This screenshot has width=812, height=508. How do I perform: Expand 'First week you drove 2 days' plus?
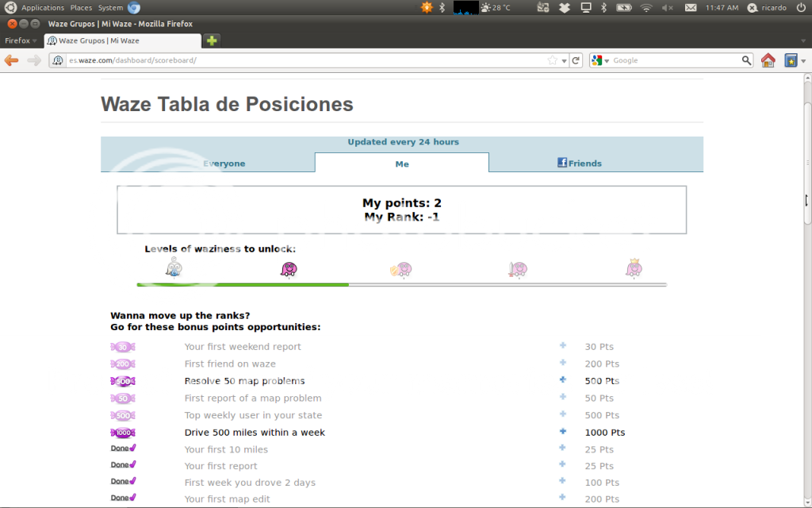[563, 480]
